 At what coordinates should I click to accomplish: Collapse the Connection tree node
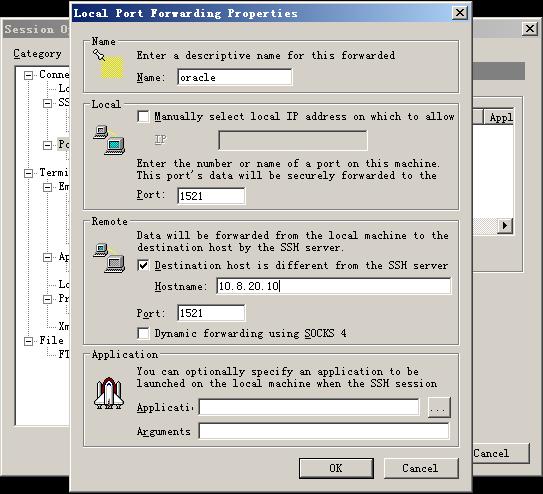pos(28,75)
